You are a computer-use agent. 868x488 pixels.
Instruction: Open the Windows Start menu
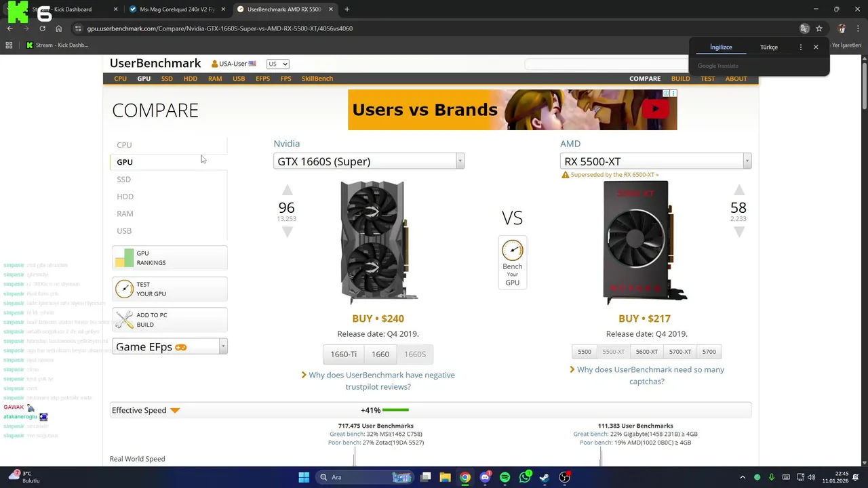pos(304,477)
